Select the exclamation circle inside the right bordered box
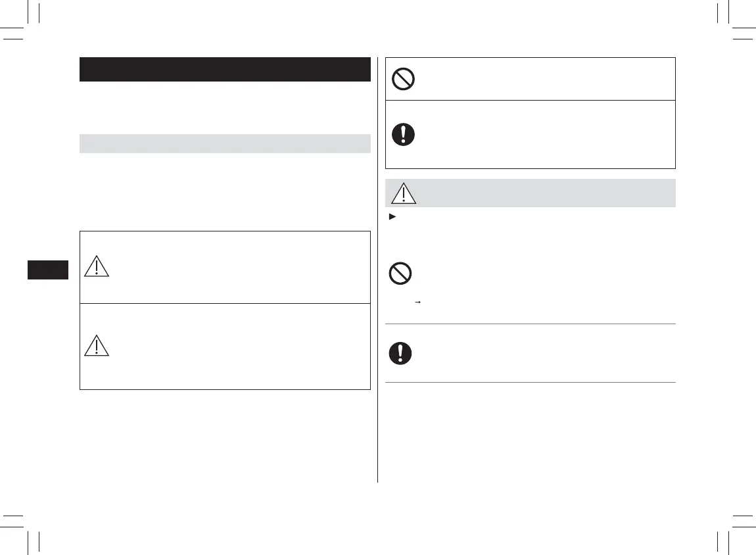The image size is (756, 555). click(403, 134)
